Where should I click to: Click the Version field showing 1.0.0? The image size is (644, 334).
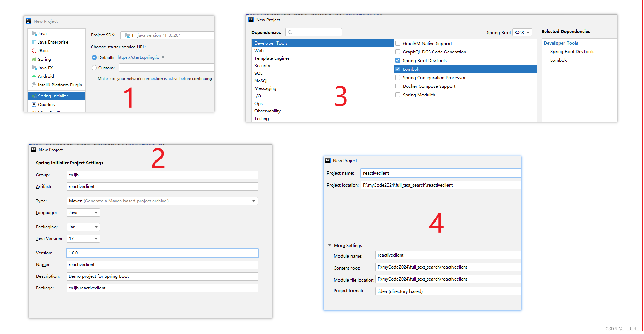(162, 253)
